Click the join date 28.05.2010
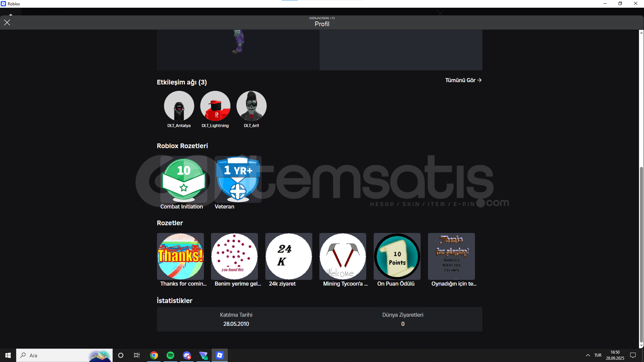The width and height of the screenshot is (644, 362). point(236,324)
